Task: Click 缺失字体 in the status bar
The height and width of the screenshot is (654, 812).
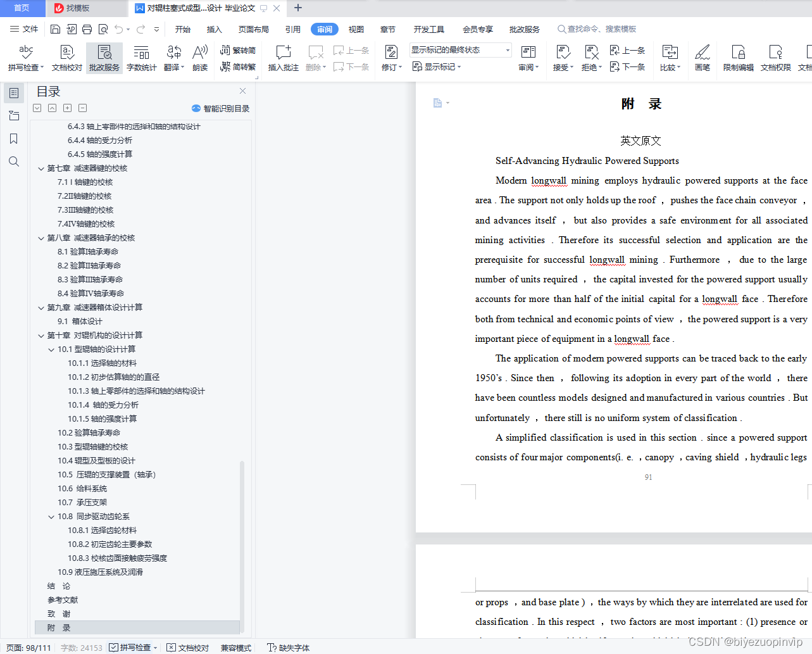Action: [x=288, y=648]
